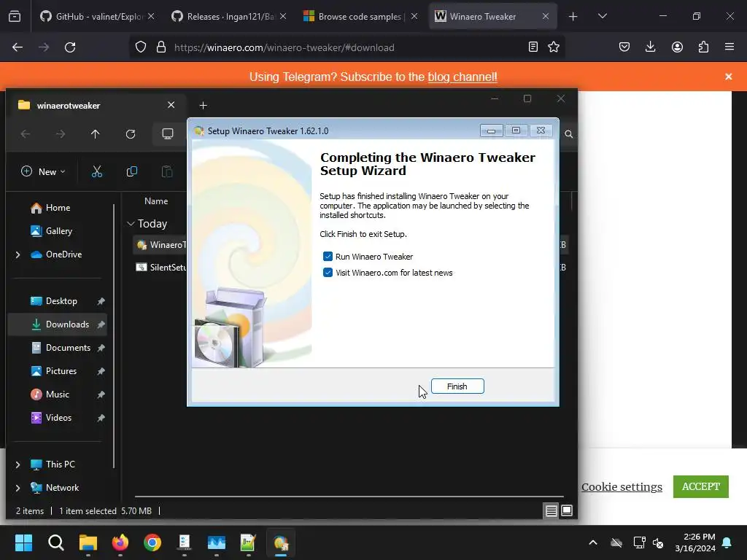Open Desktop in quick access
This screenshot has width=747, height=560.
click(x=61, y=301)
